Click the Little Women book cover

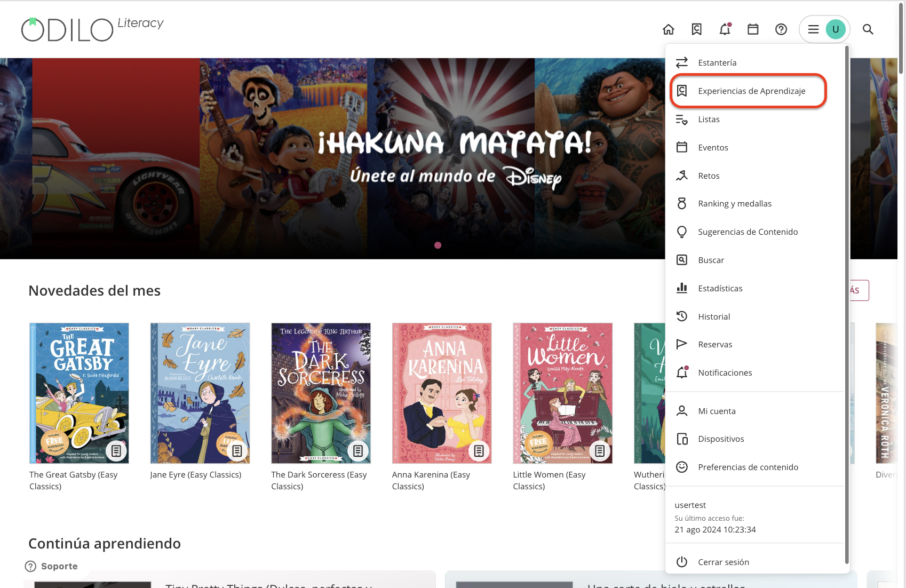click(x=563, y=393)
